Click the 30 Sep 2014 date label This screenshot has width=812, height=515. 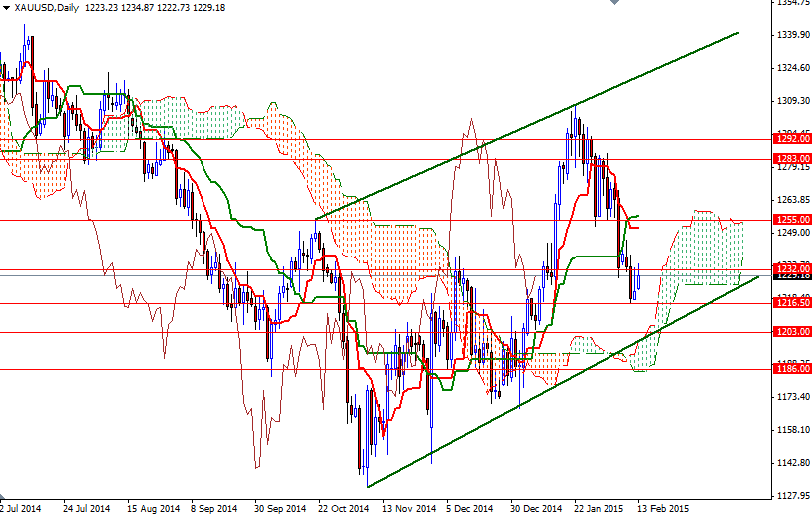[280, 509]
